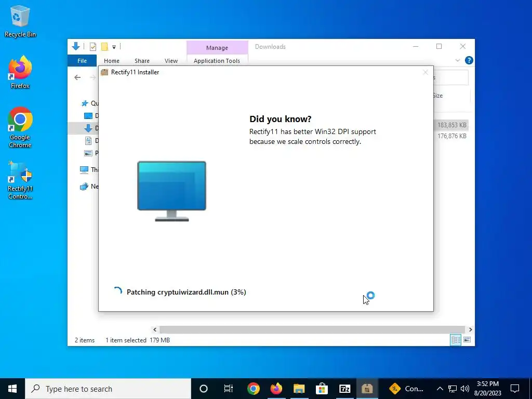Click the Explorer Back arrow
Screen dimensions: 532x399
click(77, 77)
